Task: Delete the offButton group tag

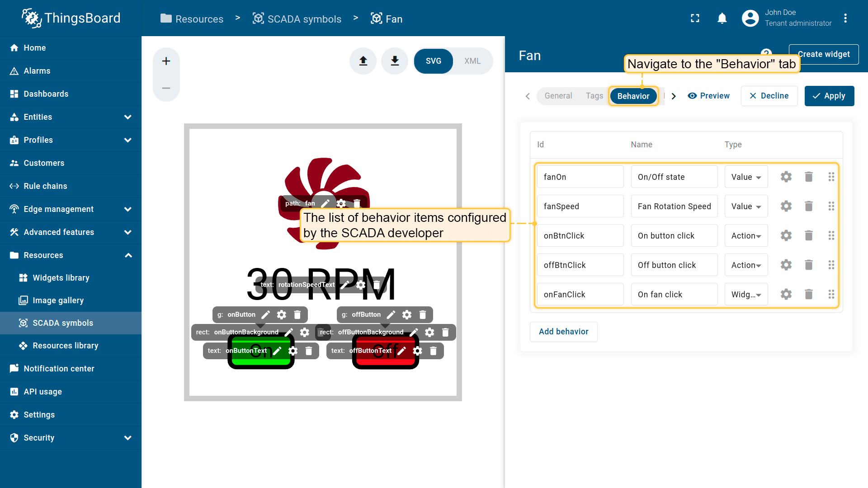Action: click(x=423, y=314)
